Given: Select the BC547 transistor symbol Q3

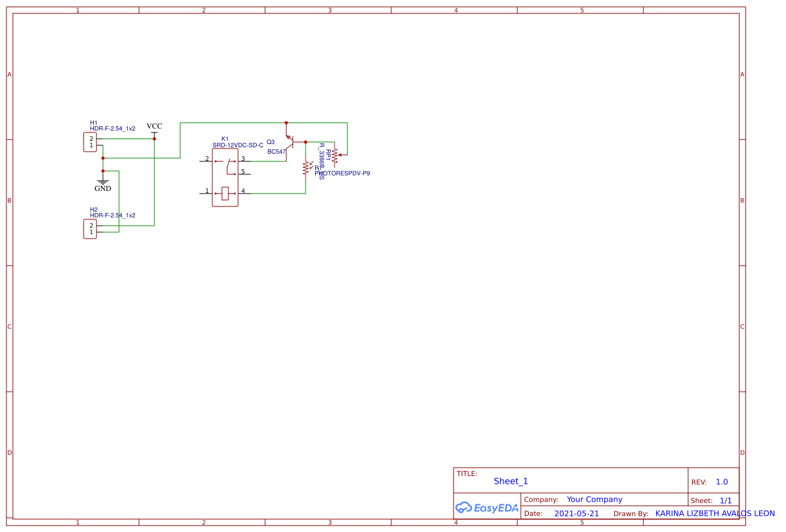Looking at the screenshot, I should [293, 143].
